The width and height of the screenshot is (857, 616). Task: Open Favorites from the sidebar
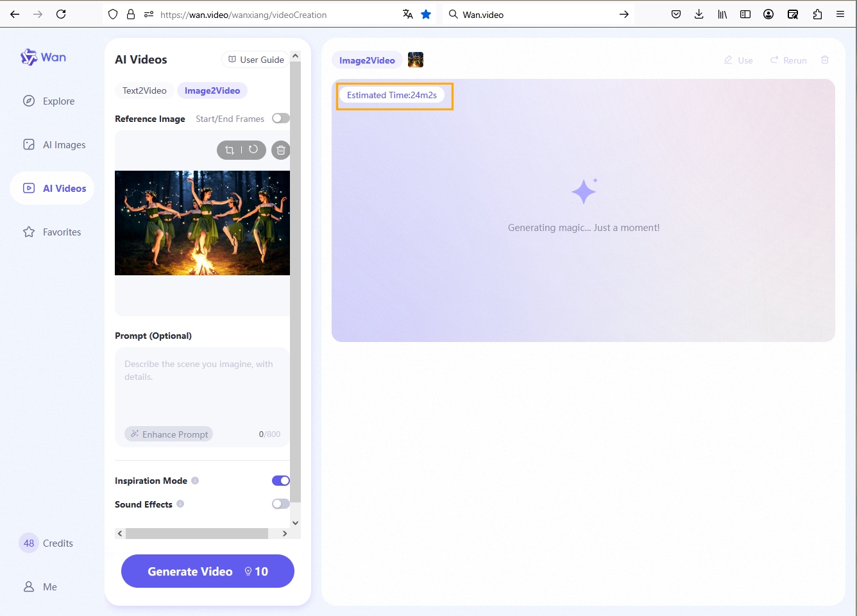tap(52, 232)
